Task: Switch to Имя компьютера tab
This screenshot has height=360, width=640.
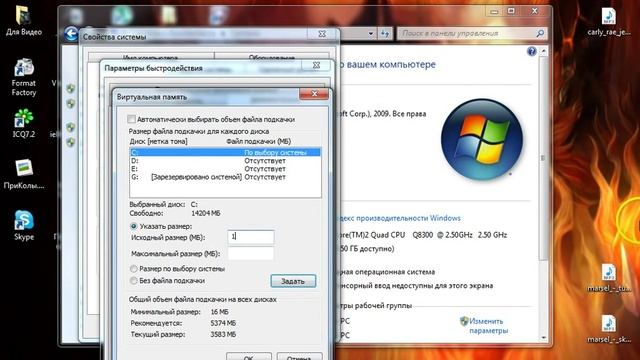Action: tap(151, 58)
